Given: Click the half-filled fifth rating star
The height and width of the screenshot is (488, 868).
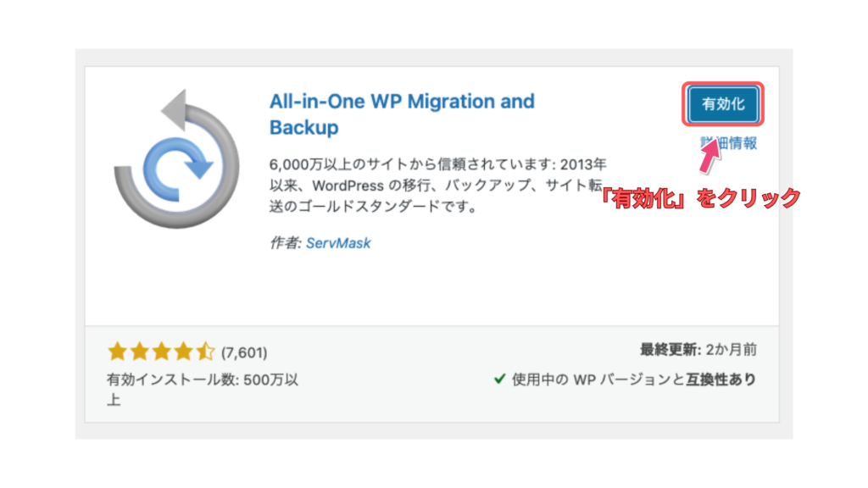Looking at the screenshot, I should (x=205, y=352).
